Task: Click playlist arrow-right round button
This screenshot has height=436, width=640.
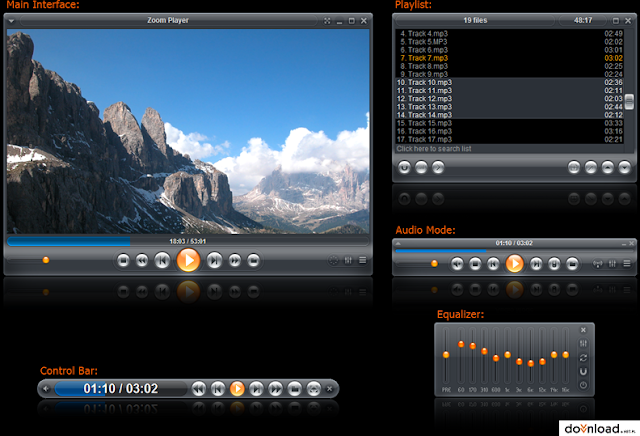Action: pos(438,167)
